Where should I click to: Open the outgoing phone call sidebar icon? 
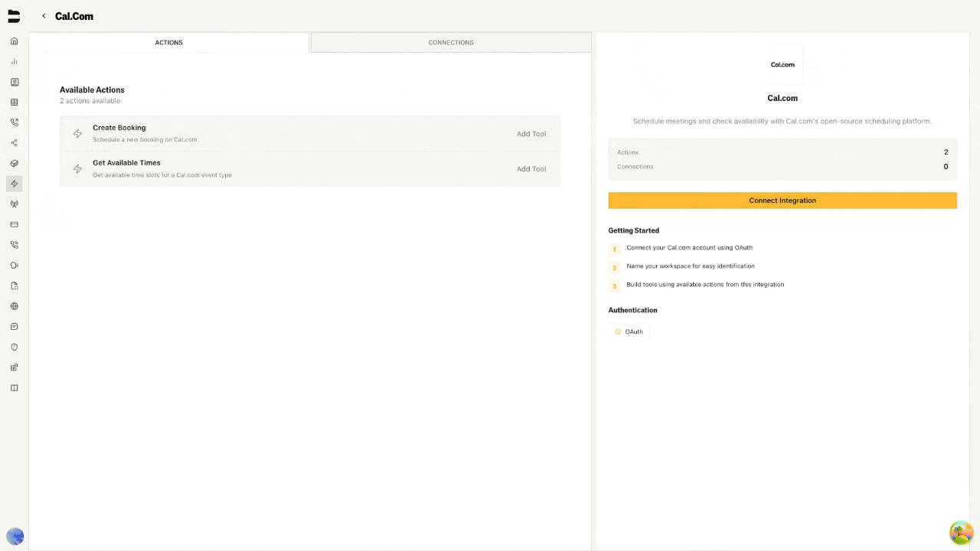[14, 122]
